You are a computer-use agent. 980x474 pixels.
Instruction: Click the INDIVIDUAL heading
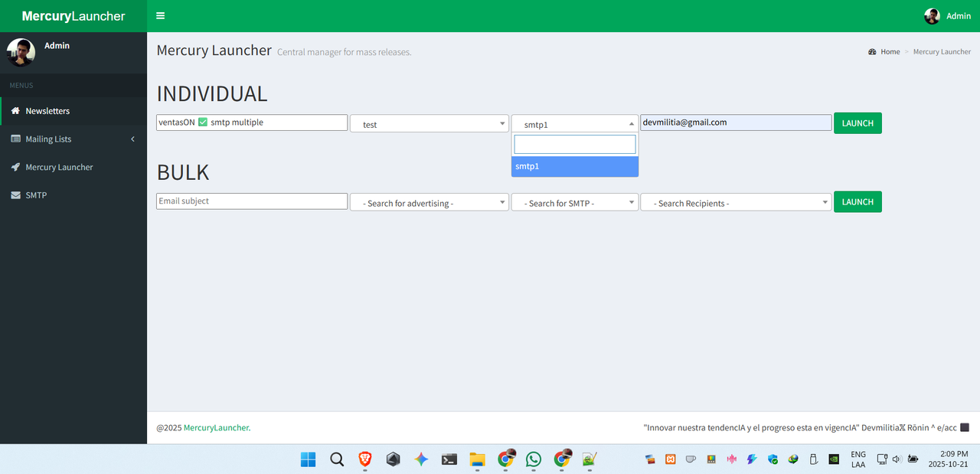click(x=212, y=93)
